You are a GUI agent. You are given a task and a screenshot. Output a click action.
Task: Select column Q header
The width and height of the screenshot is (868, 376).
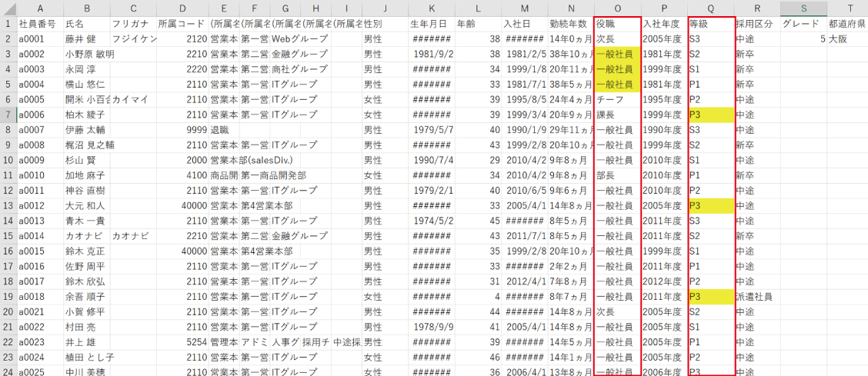pyautogui.click(x=710, y=8)
